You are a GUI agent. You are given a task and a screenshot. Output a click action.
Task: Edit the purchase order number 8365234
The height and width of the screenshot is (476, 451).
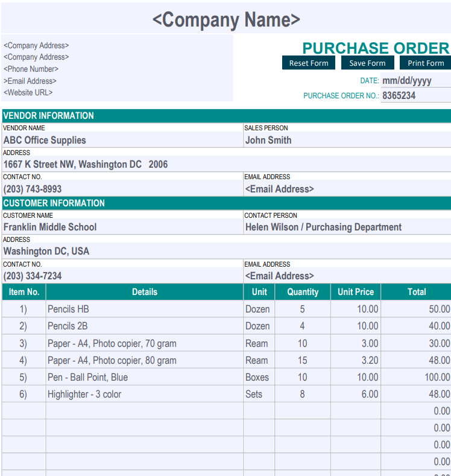tap(415, 95)
